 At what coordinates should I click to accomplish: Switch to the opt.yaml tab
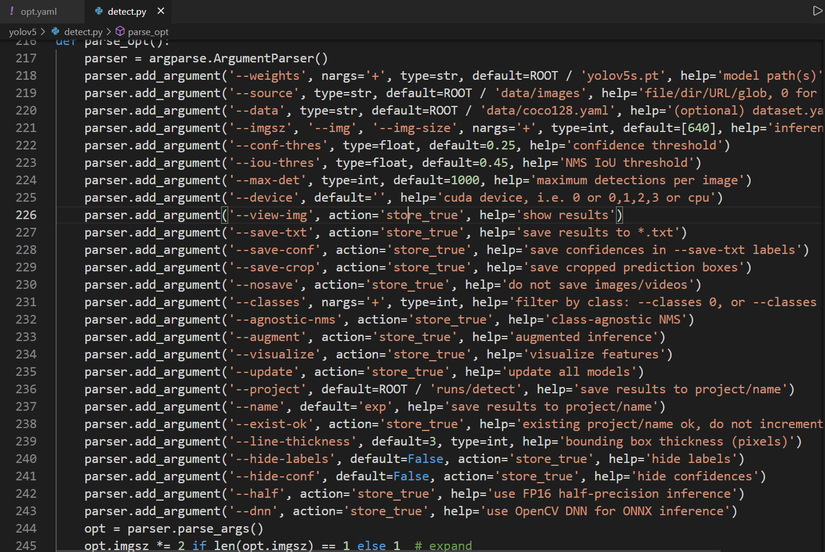point(38,11)
